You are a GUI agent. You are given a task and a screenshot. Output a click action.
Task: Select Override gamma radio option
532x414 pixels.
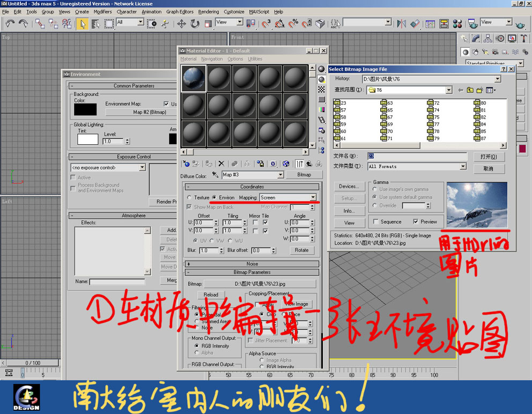[x=375, y=205]
